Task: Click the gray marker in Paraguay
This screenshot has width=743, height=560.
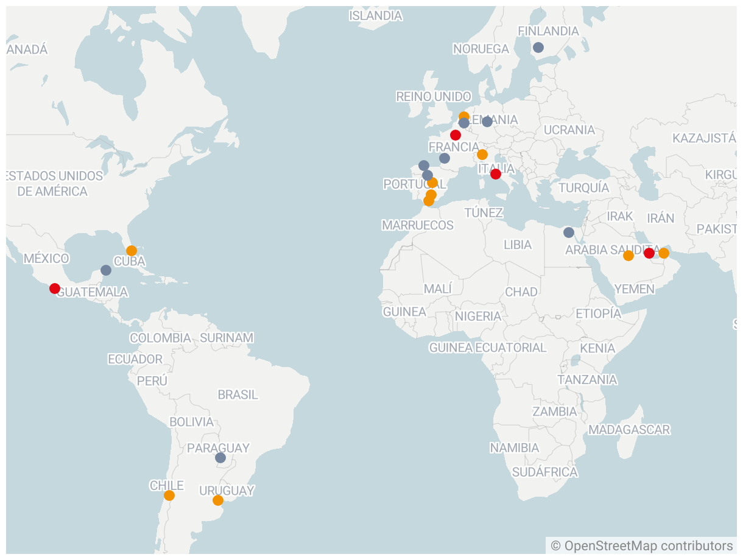Action: [x=220, y=458]
